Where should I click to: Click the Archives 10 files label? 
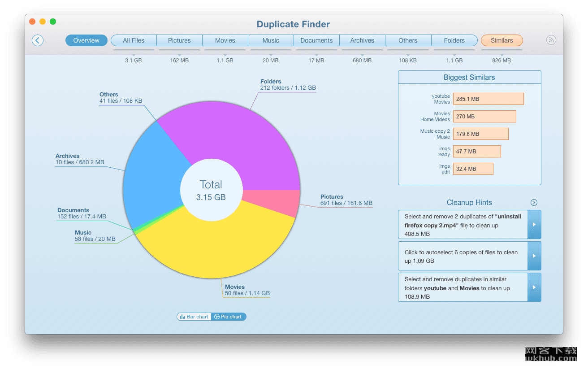(80, 159)
